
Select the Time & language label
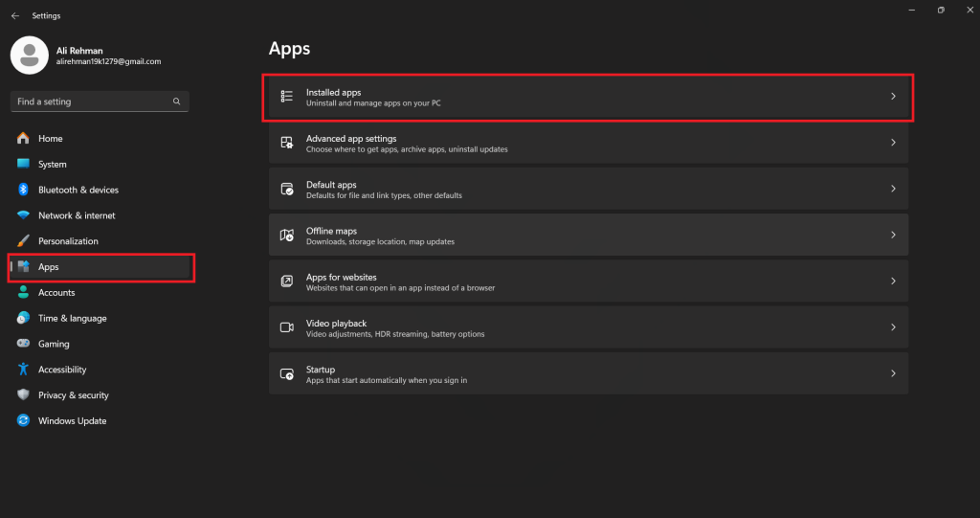coord(73,318)
